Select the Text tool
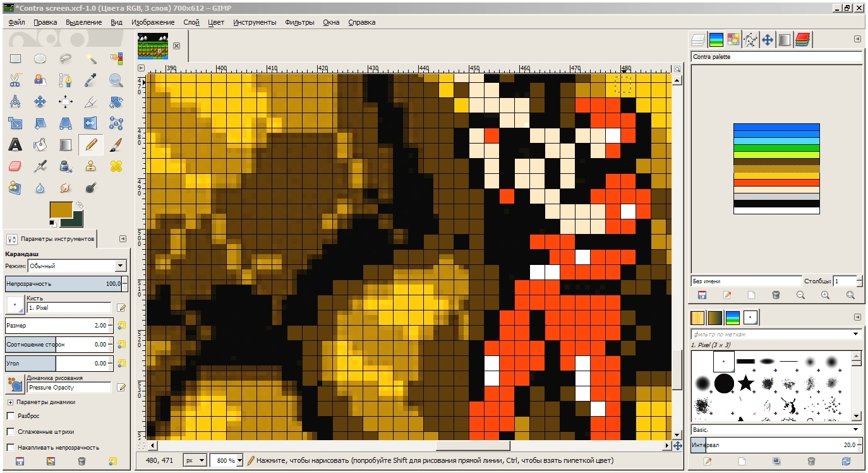 click(15, 145)
